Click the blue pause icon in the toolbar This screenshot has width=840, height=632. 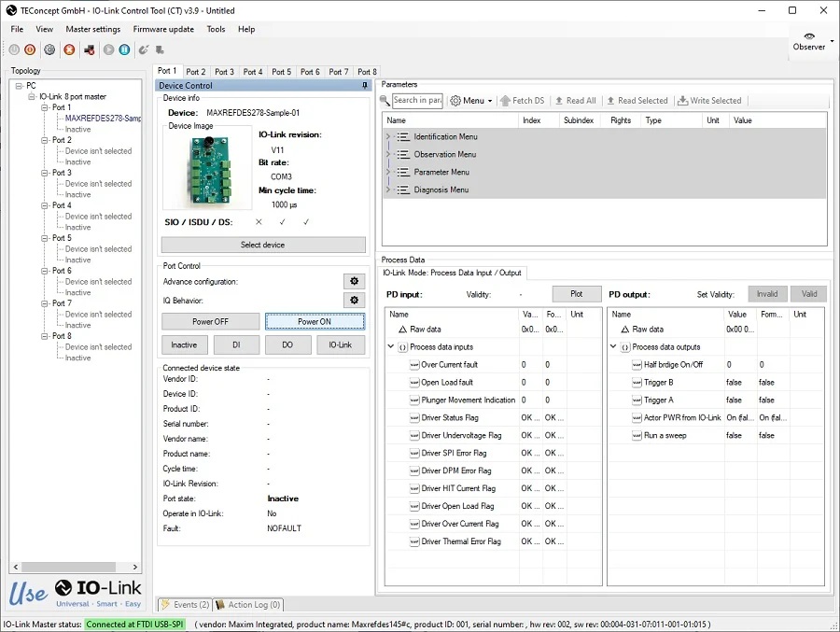click(124, 49)
